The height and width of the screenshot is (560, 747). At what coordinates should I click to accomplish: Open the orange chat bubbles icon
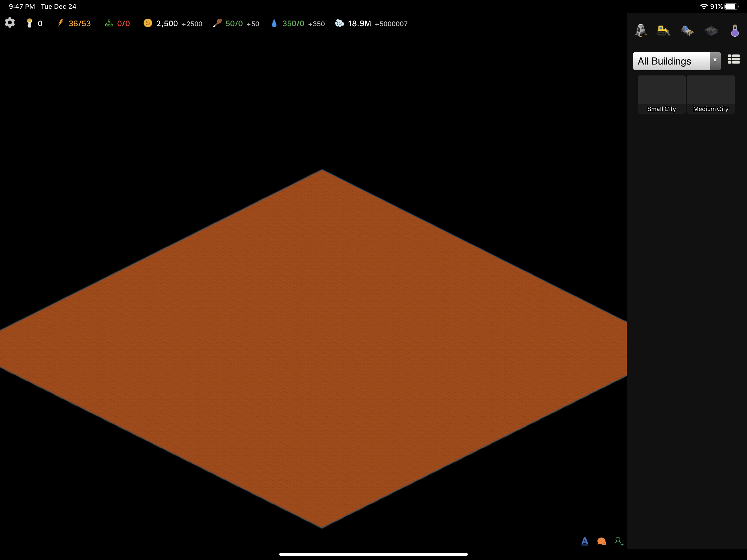coord(602,541)
